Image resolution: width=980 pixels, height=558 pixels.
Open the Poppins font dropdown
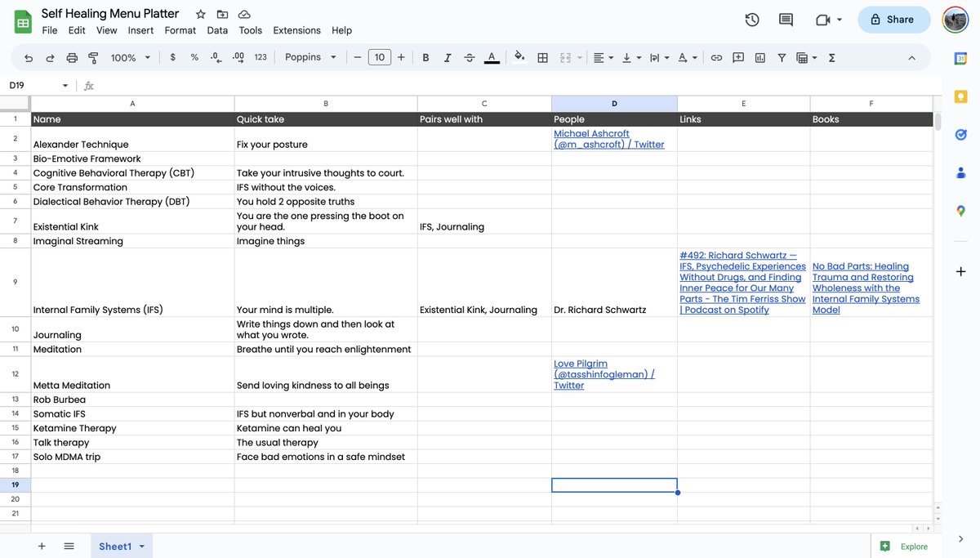coord(311,57)
